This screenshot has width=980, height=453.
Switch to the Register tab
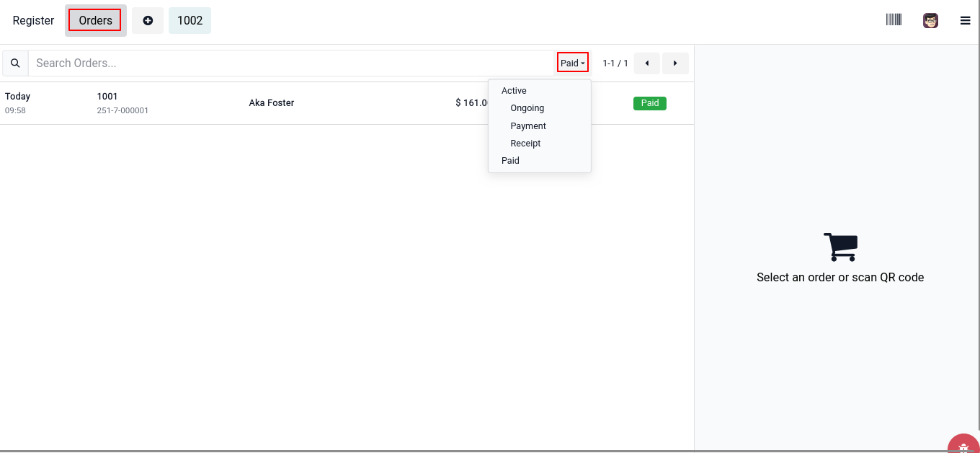coord(33,21)
